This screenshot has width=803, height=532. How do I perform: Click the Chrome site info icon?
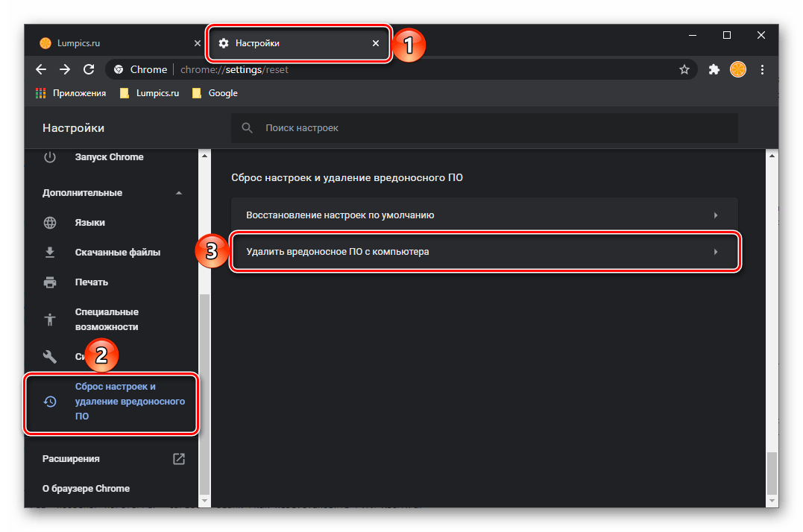(119, 69)
